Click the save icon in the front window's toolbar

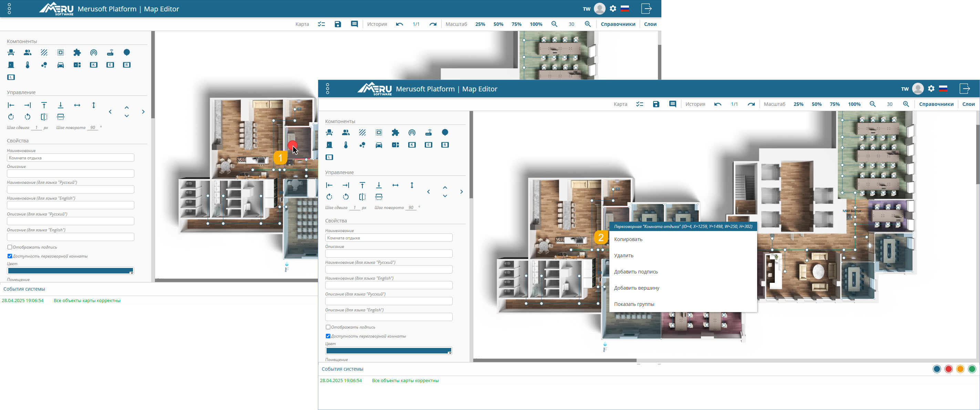tap(656, 104)
